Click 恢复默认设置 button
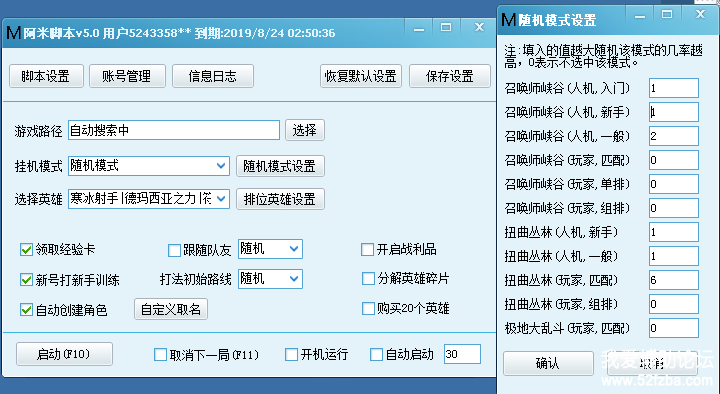720x394 pixels. 360,76
